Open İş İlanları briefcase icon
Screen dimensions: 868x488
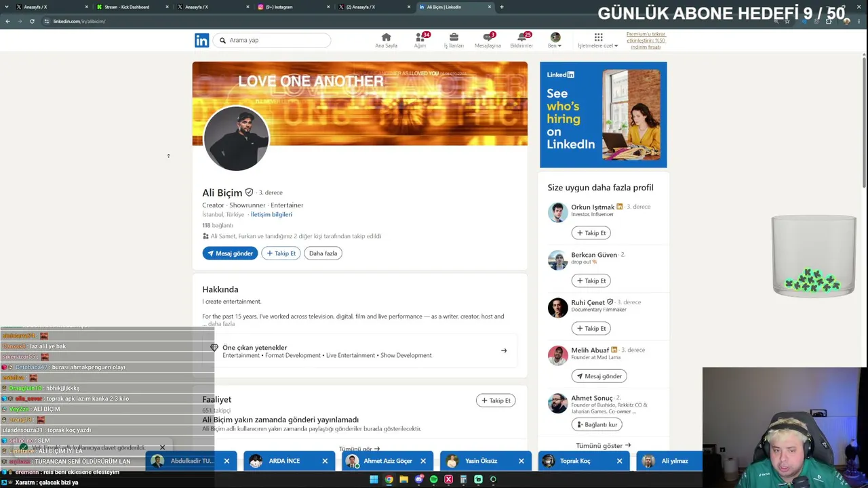(x=454, y=41)
